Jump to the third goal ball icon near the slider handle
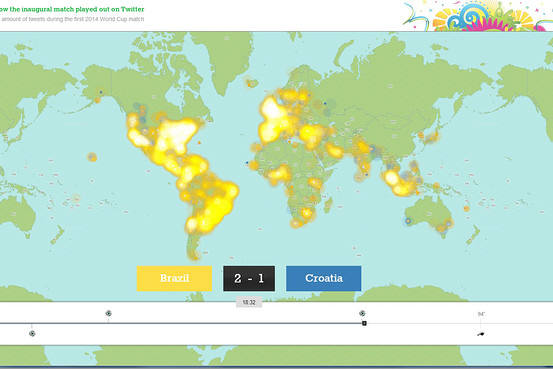This screenshot has height=369, width=553. (x=362, y=313)
